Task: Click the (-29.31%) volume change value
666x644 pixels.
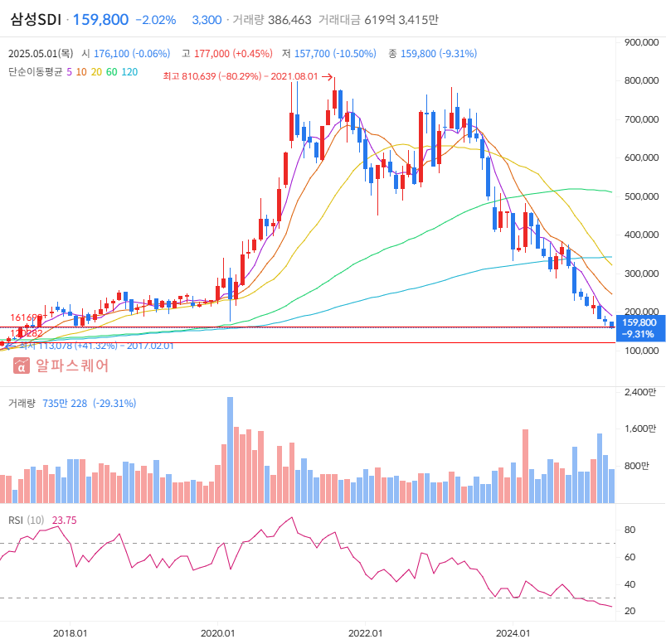Action: 114,404
